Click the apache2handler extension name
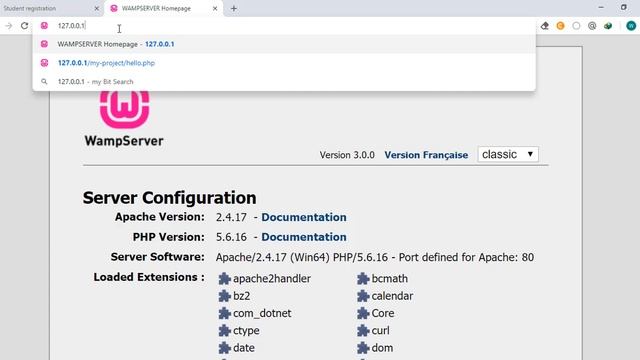Image resolution: width=640 pixels, height=360 pixels. [272, 279]
